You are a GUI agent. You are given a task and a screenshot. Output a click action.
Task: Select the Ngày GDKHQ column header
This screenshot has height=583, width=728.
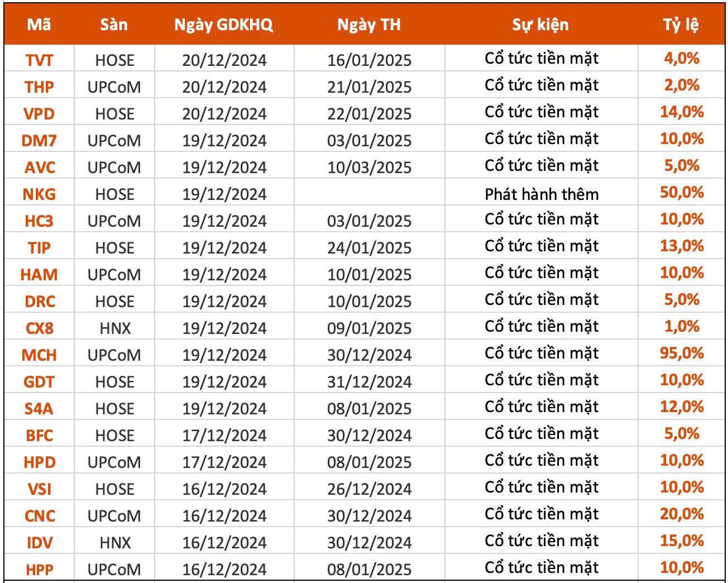(x=224, y=25)
